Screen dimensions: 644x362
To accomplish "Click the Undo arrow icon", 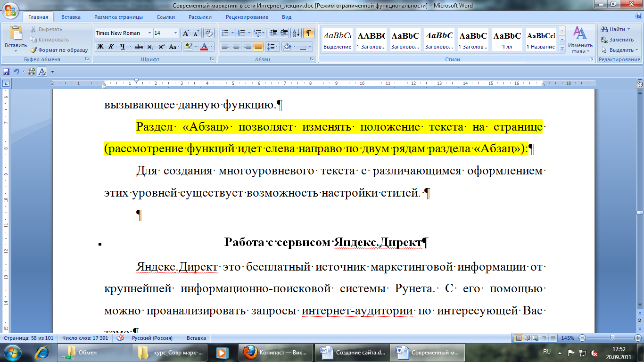I will point(16,72).
